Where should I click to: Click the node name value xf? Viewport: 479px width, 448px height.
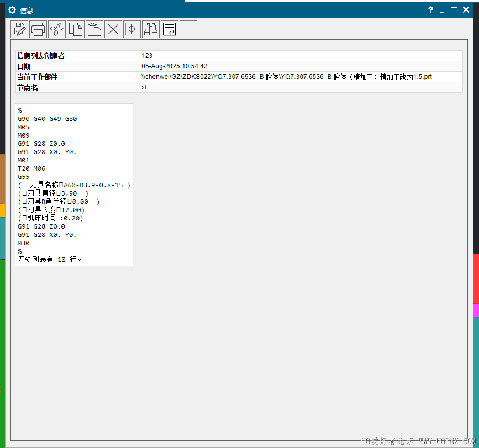(144, 87)
